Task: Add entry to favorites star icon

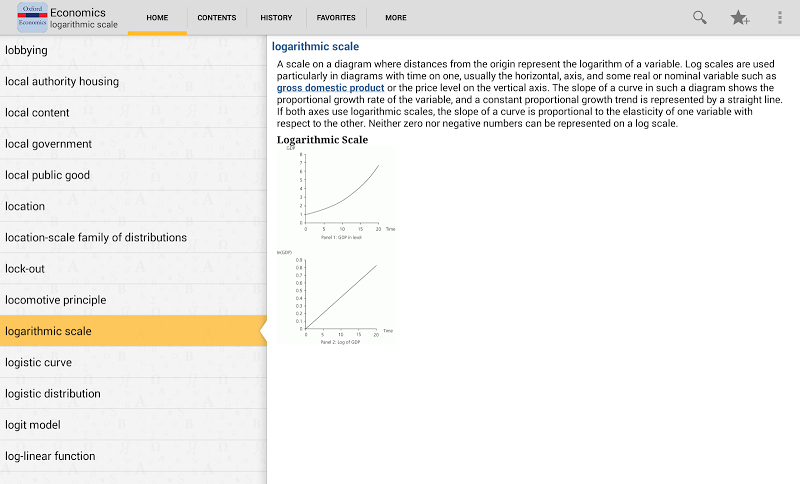Action: (740, 17)
